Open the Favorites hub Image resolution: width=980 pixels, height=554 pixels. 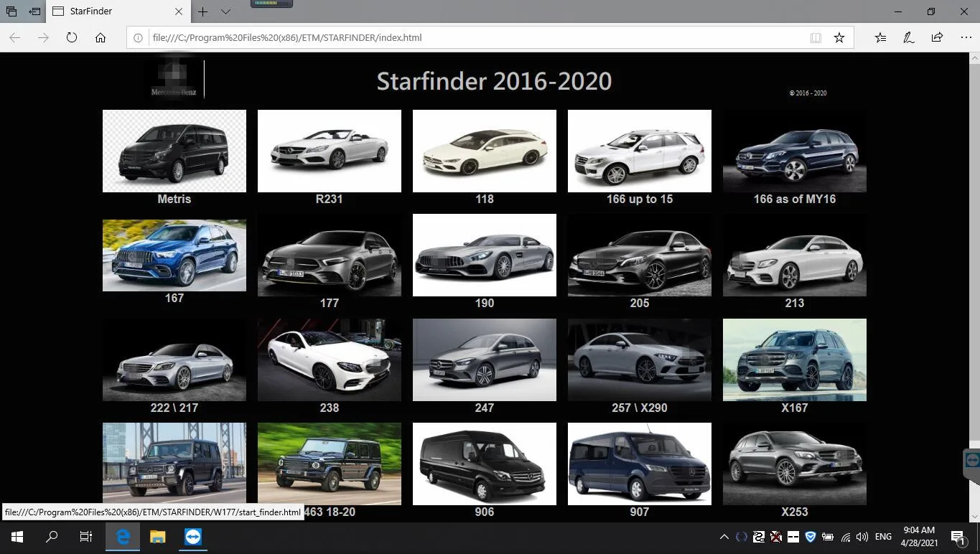pos(880,37)
